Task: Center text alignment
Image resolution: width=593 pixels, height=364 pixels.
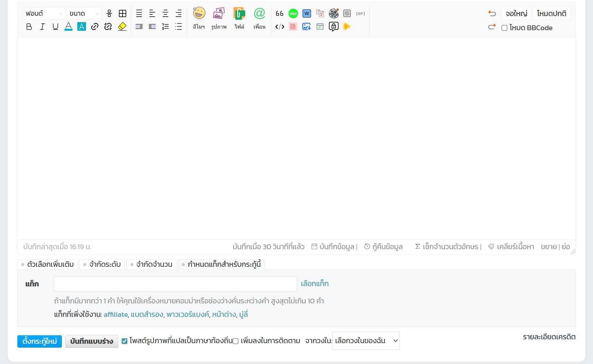Action: (x=165, y=13)
